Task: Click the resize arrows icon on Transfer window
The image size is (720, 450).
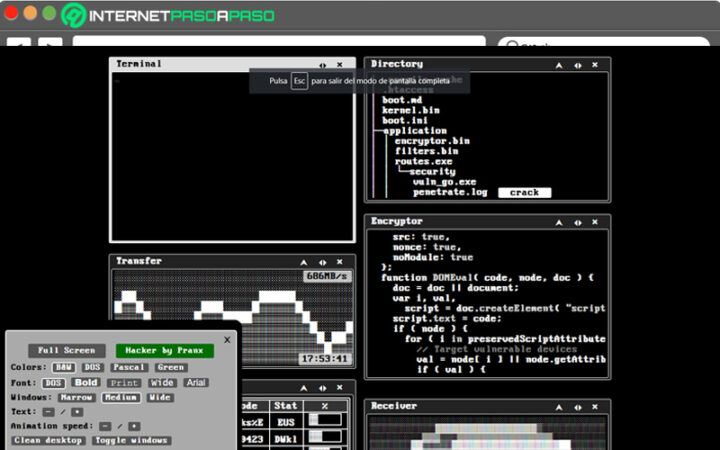Action: (323, 261)
